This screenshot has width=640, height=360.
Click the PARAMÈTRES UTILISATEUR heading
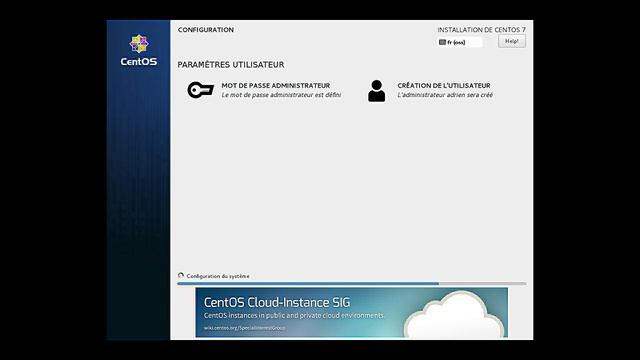click(x=231, y=65)
